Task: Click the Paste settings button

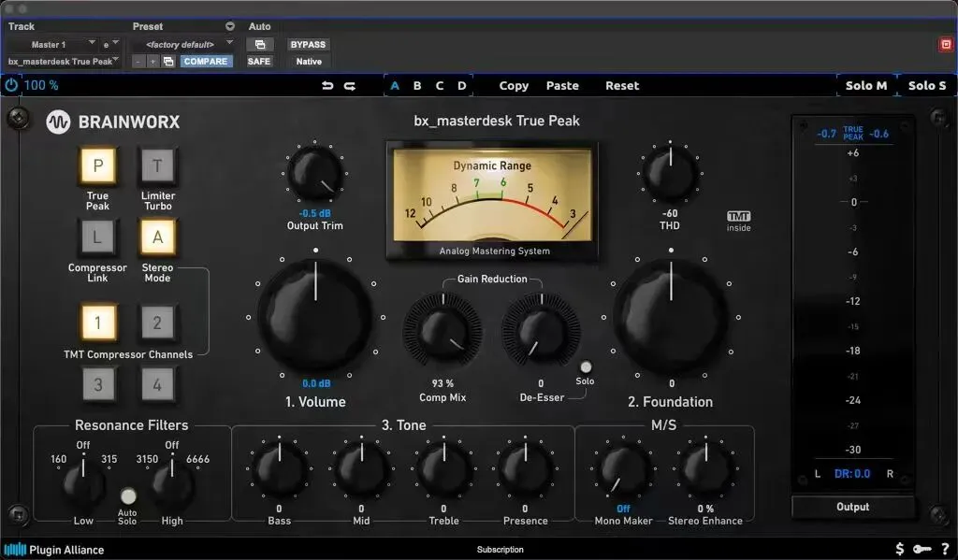Action: click(562, 85)
